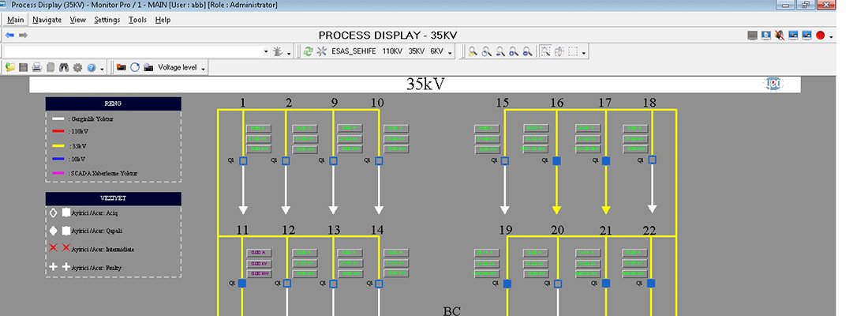
Task: Open the Settings menu
Action: pos(107,20)
